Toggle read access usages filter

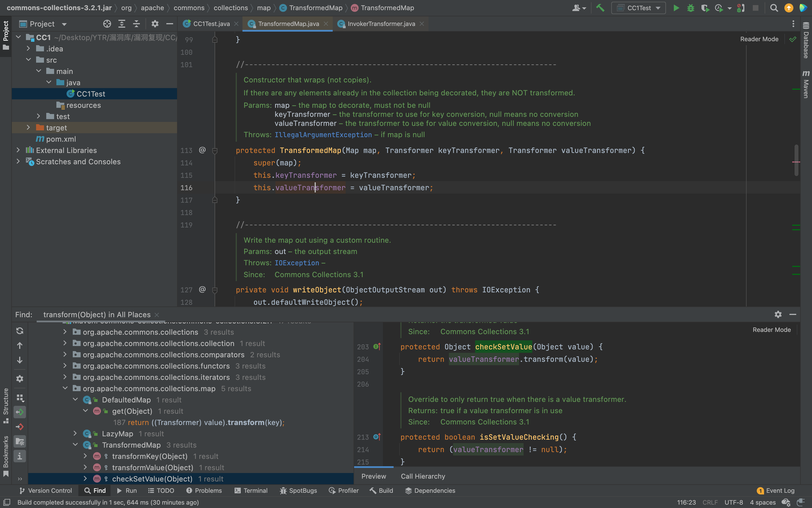tap(20, 412)
